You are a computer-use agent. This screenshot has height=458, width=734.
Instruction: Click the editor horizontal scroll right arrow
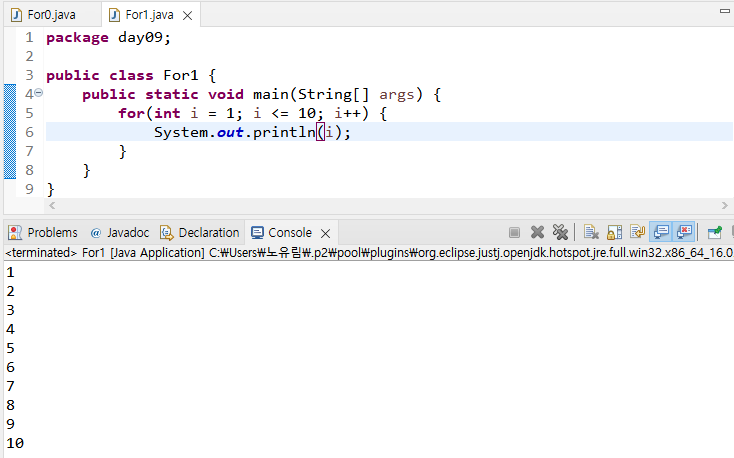coord(725,205)
